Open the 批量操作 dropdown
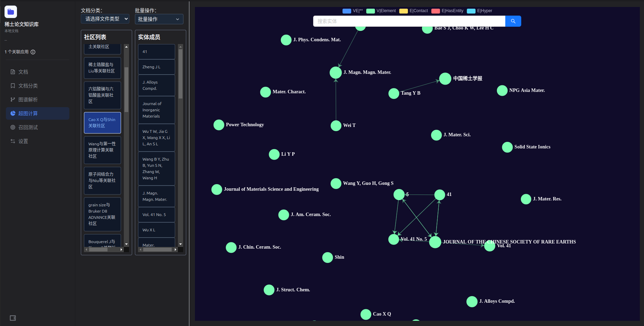 click(159, 19)
